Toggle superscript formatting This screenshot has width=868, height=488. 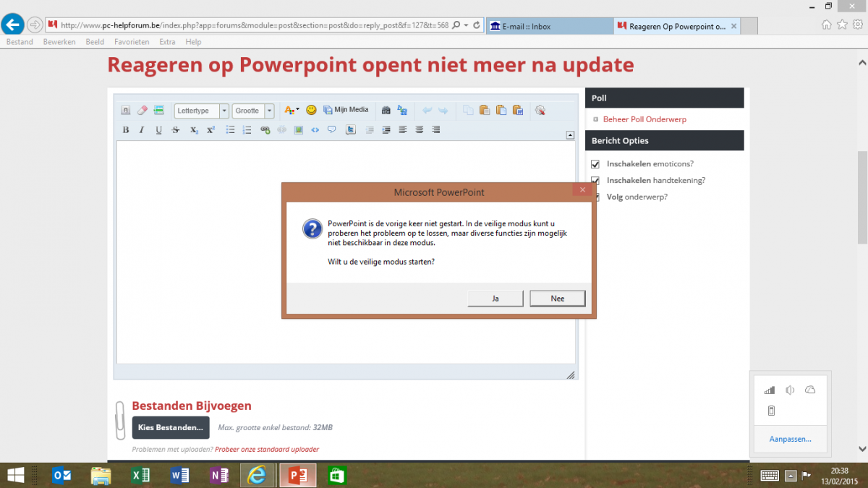tap(210, 130)
